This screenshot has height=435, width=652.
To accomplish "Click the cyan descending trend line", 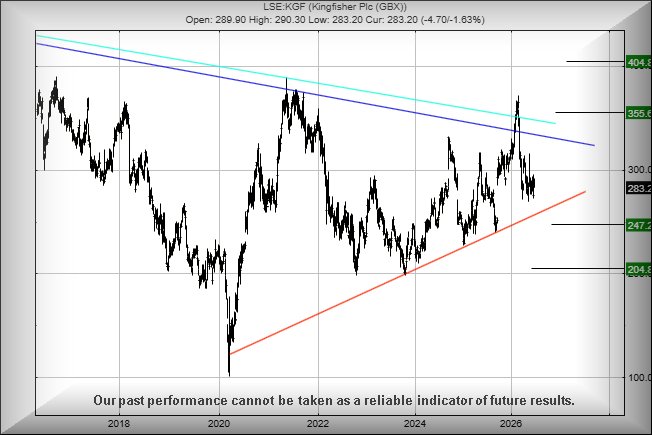I will [x=296, y=79].
